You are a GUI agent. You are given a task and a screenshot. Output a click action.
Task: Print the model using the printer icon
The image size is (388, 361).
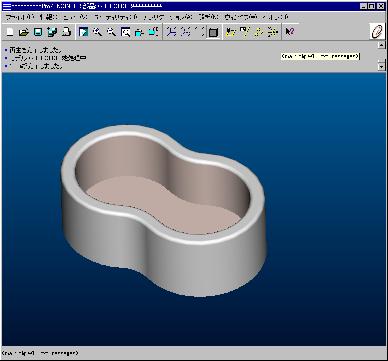[x=66, y=32]
